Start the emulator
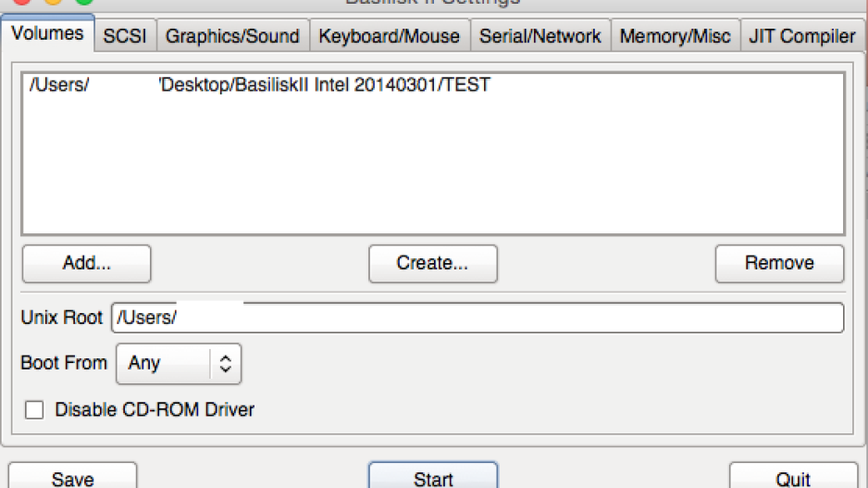868x488 pixels. 433,476
